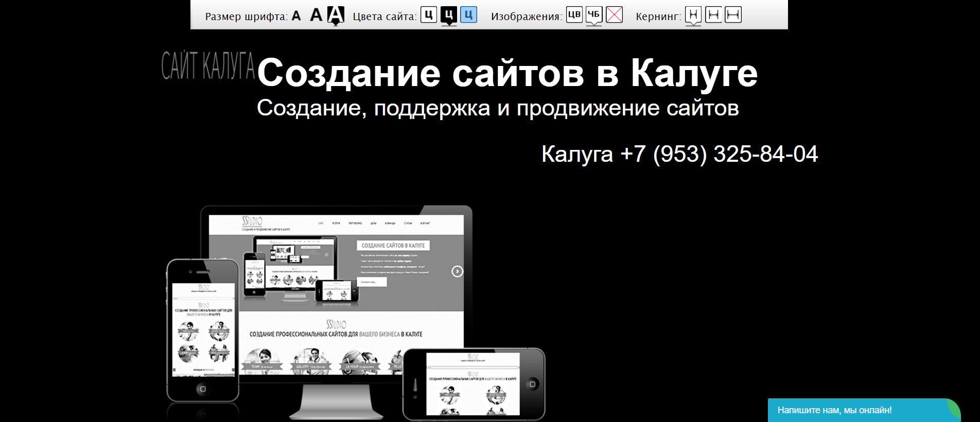Screen dimensions: 980x422
Task: Click the left smartphone mockup image
Action: tap(203, 330)
